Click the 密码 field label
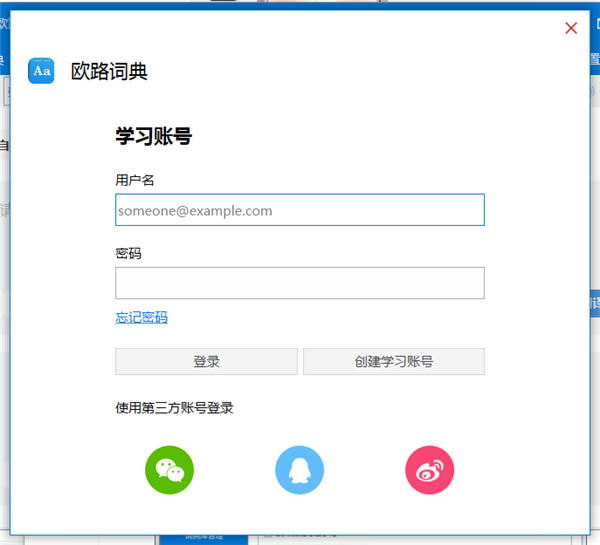600x545 pixels. click(128, 253)
